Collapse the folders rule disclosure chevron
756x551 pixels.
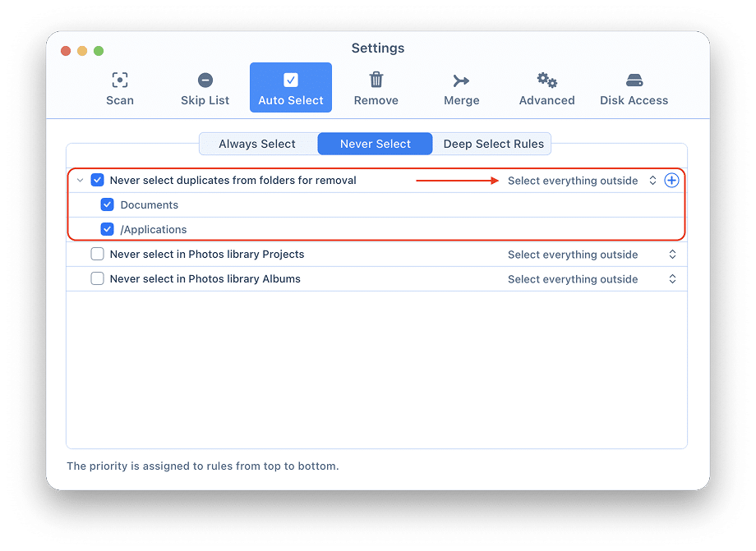tap(80, 181)
